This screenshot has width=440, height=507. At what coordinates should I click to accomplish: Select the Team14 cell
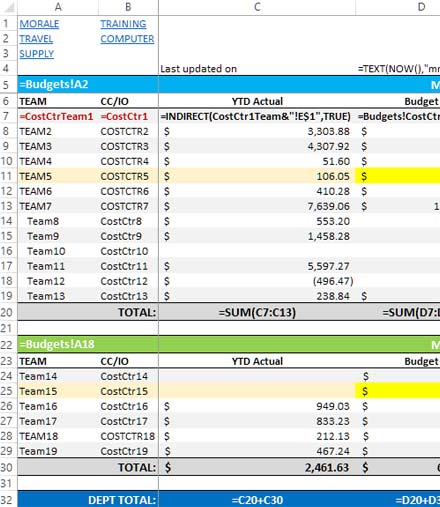point(58,376)
